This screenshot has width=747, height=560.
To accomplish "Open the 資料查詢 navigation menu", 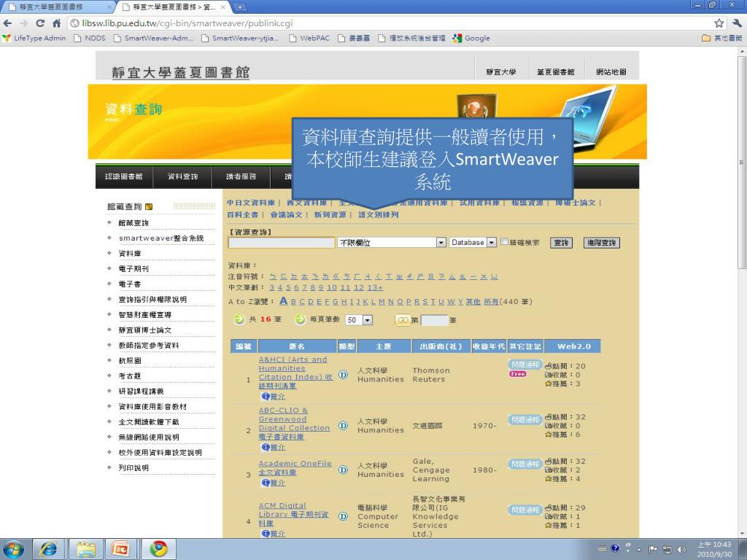I will (x=183, y=176).
